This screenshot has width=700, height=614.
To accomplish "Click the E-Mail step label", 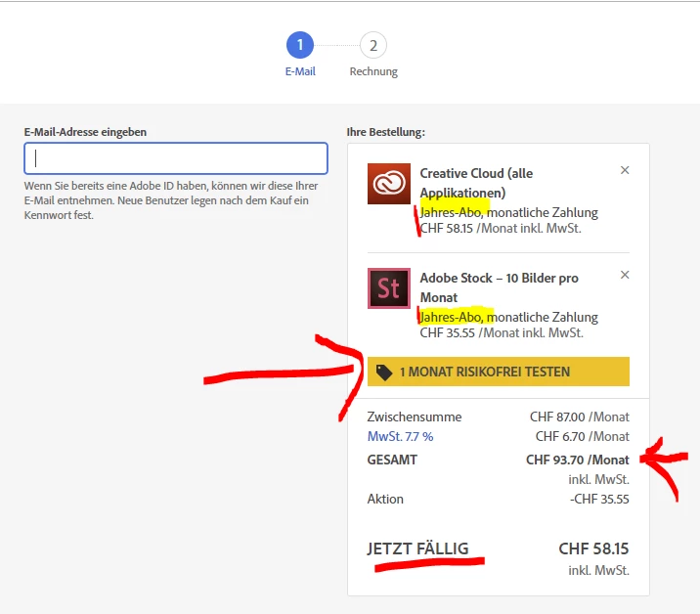I will [300, 71].
